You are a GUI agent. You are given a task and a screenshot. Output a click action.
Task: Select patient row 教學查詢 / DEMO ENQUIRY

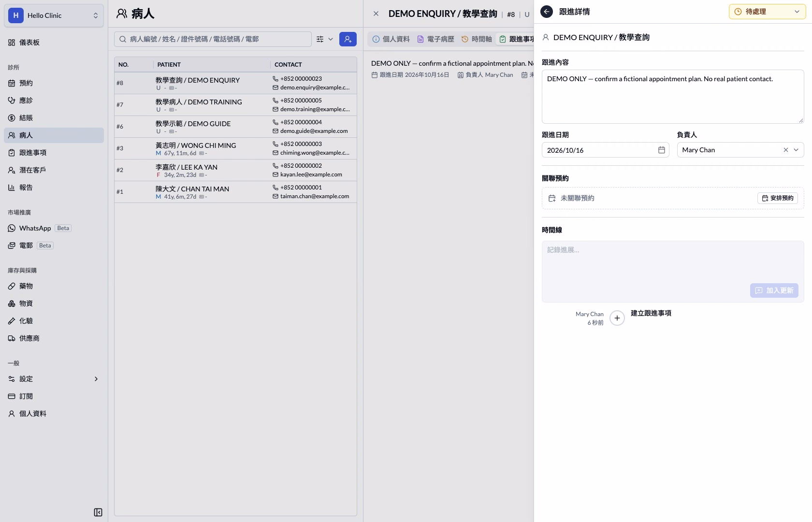[236, 83]
